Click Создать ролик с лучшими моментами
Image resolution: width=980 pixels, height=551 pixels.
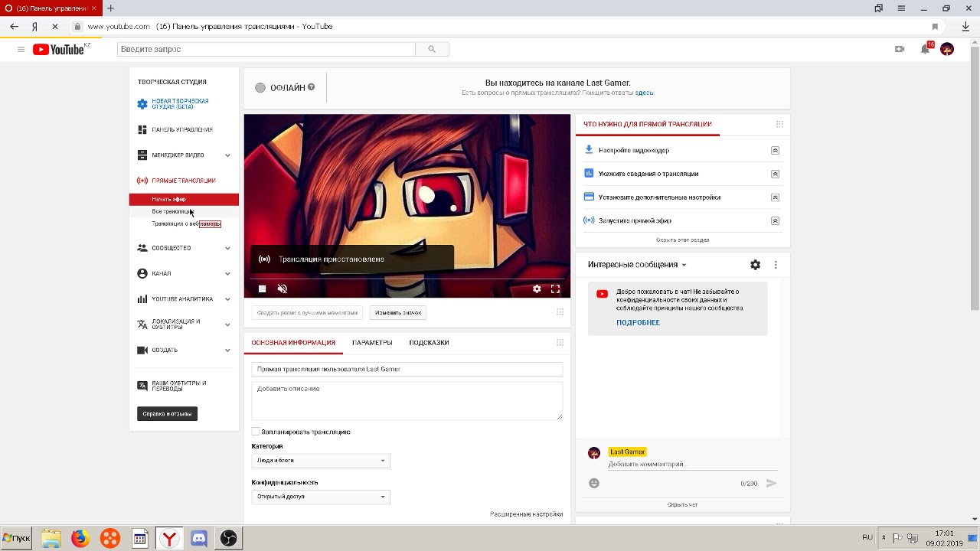point(307,312)
